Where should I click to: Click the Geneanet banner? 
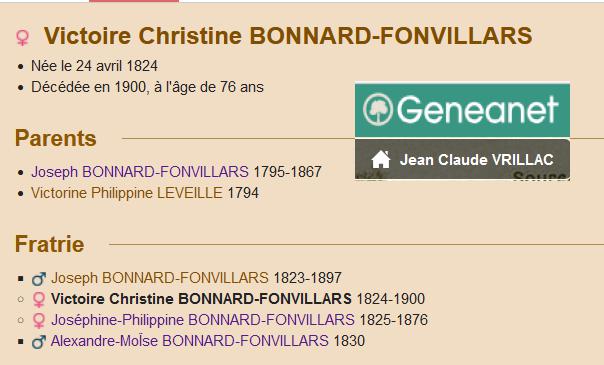[462, 110]
